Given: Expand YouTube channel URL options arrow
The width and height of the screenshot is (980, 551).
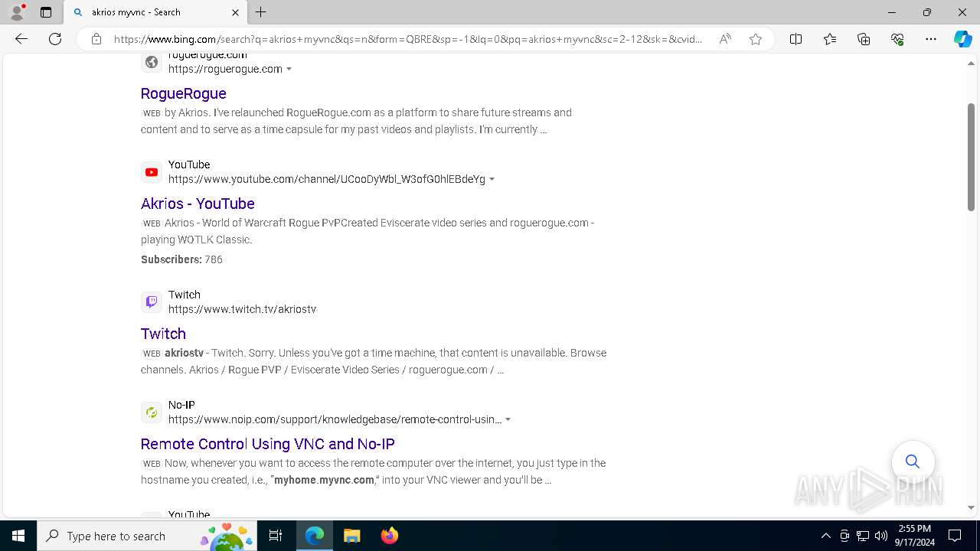Looking at the screenshot, I should tap(492, 180).
